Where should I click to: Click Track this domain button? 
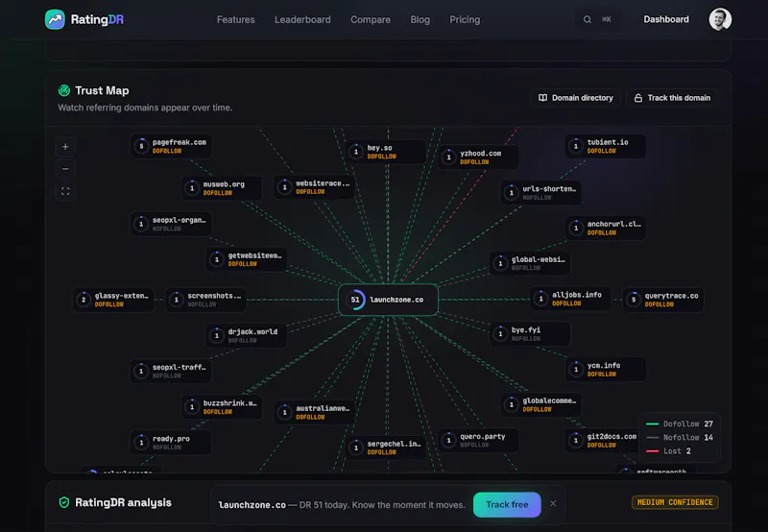click(x=673, y=98)
